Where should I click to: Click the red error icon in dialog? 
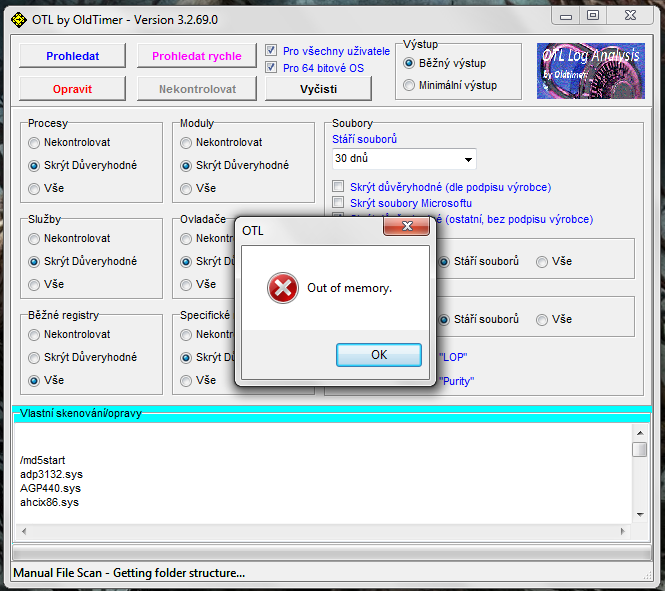pyautogui.click(x=282, y=288)
